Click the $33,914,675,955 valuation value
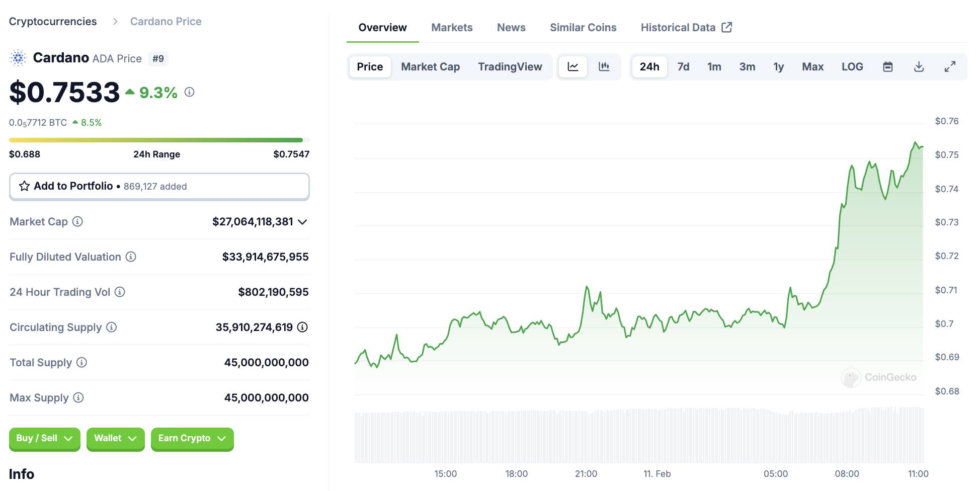Image resolution: width=980 pixels, height=491 pixels. point(265,257)
